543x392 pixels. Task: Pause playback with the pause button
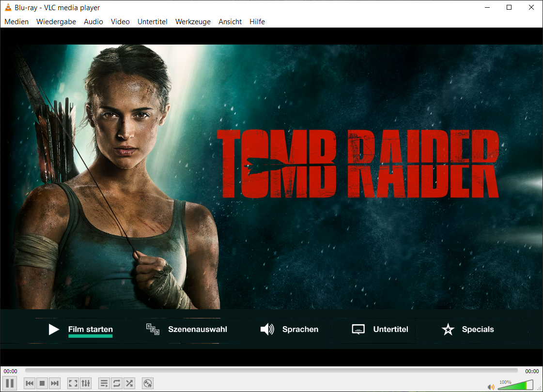point(9,383)
